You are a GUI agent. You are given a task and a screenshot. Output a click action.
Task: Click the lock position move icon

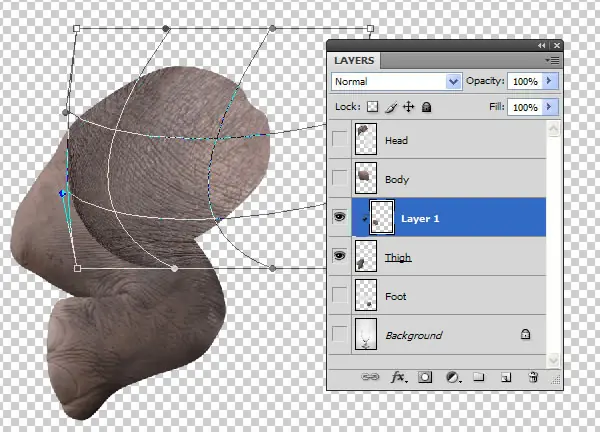[409, 107]
